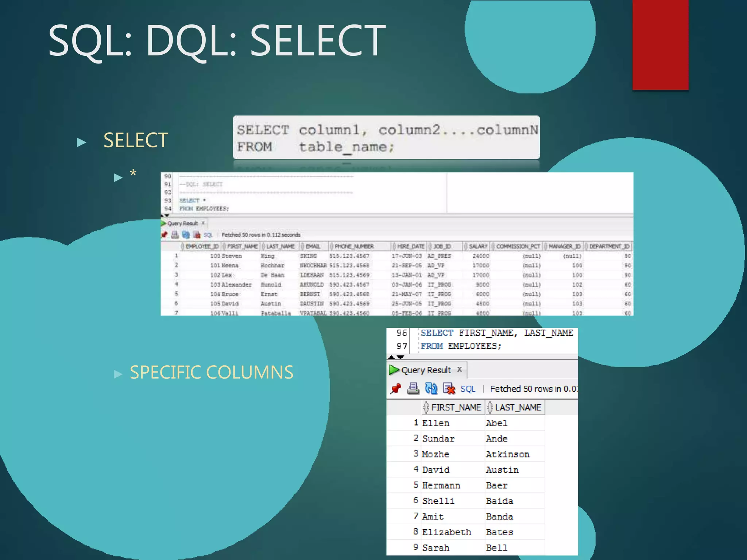
Task: Click the red pin icon in the 0.112 seconds toolbar
Action: (164, 235)
